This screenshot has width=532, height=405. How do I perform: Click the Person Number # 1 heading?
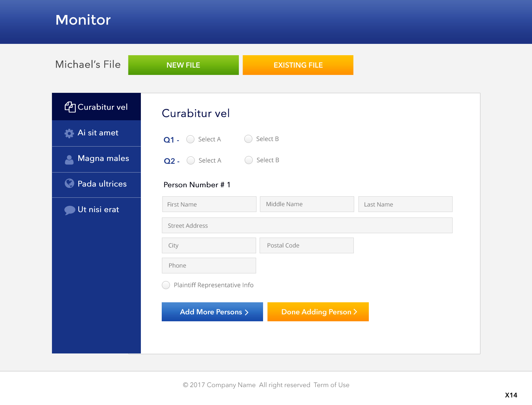click(x=197, y=185)
